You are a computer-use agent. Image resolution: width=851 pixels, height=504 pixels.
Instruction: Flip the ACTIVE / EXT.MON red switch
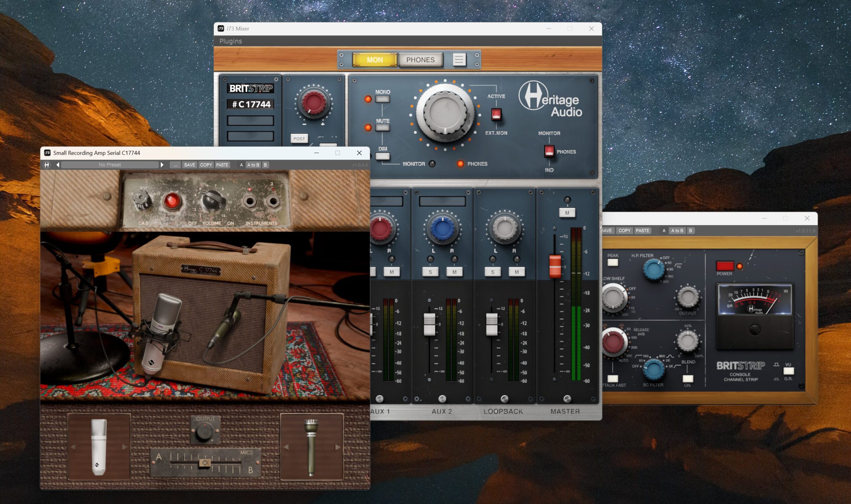[496, 114]
